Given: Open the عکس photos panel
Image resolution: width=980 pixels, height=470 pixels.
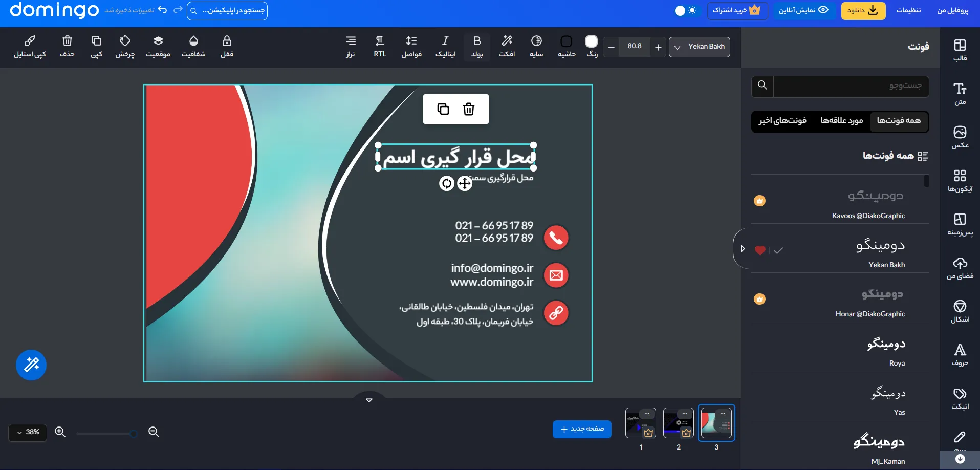Looking at the screenshot, I should click(960, 137).
